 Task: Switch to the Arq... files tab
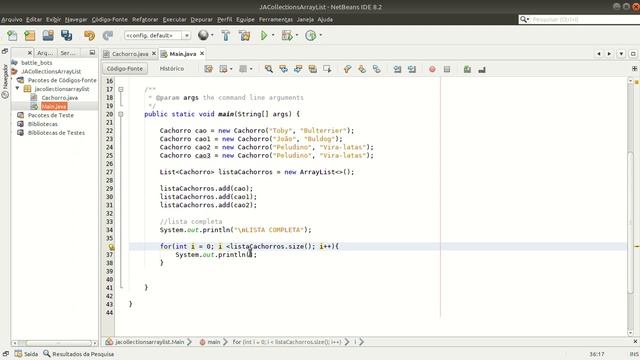coord(44,53)
